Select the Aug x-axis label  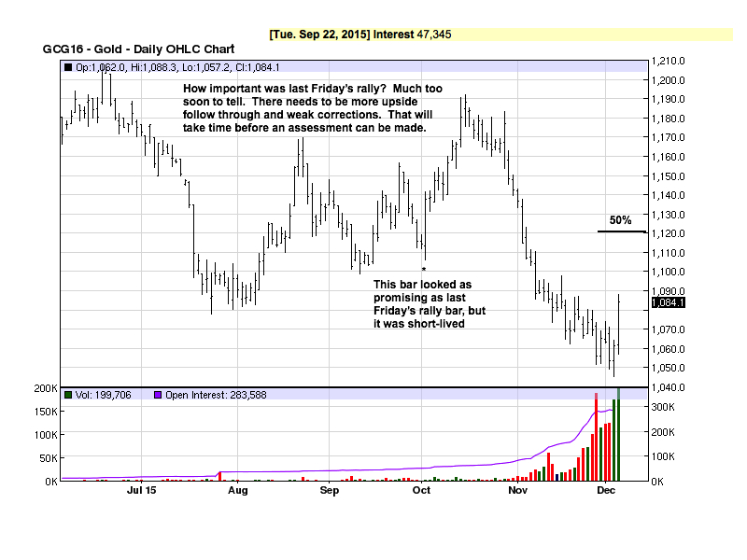[238, 489]
